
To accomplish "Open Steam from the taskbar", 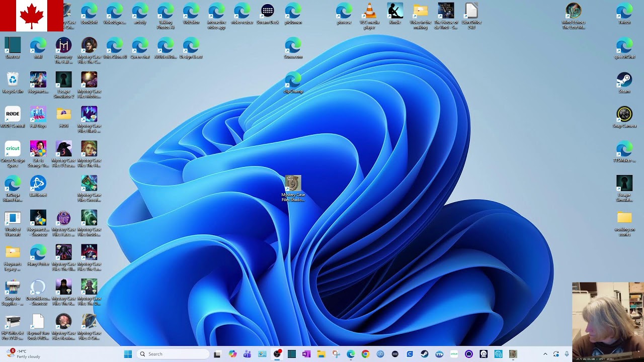I will (x=425, y=354).
